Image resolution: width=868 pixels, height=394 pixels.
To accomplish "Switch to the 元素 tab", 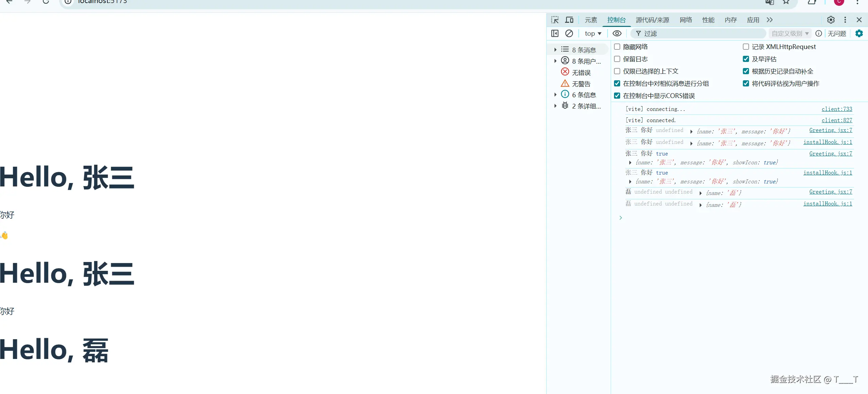I will click(x=591, y=20).
